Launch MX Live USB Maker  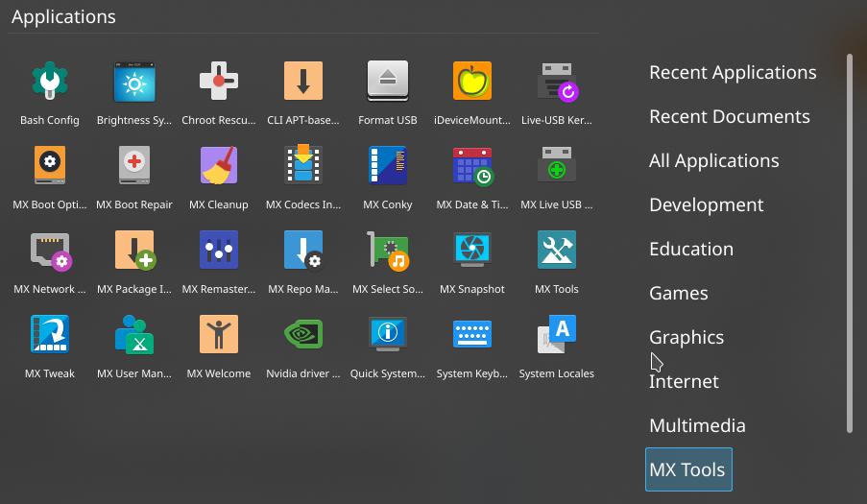coord(557,165)
